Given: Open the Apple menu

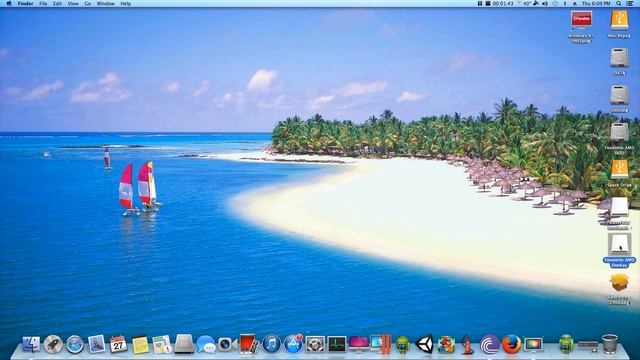Looking at the screenshot, I should tap(9, 3).
